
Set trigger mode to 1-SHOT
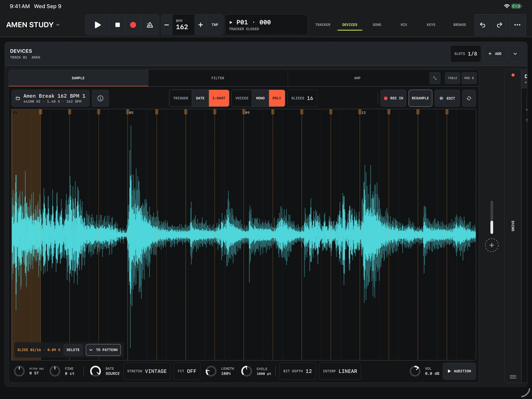coord(219,98)
